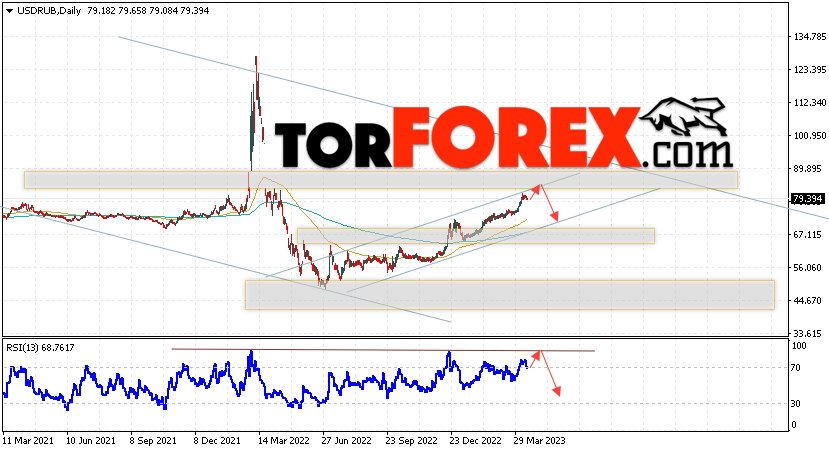
Task: Select the current price tag 79.394
Action: pyautogui.click(x=807, y=199)
